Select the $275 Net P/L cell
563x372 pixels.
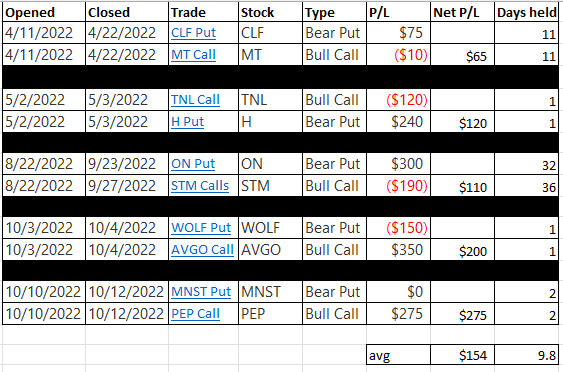462,313
